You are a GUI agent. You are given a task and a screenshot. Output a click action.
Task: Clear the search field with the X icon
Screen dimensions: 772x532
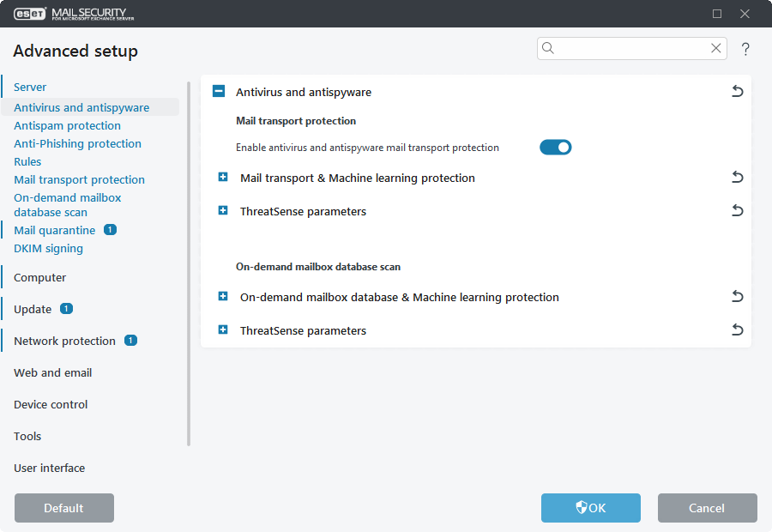715,48
